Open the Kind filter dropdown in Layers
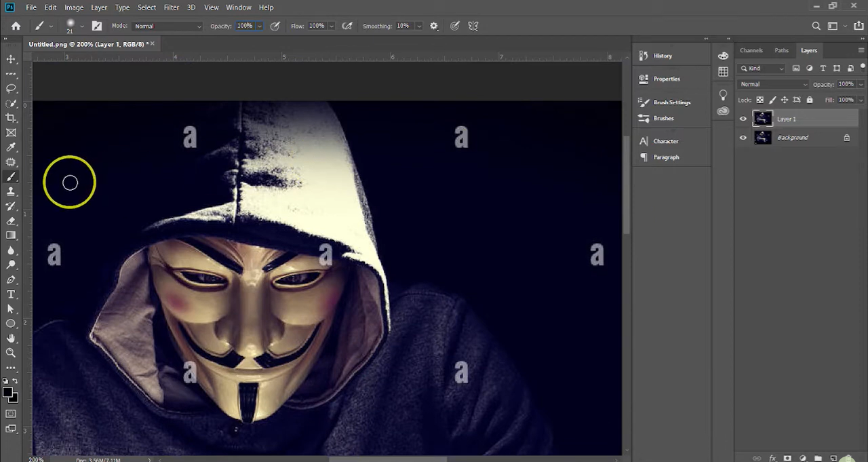The width and height of the screenshot is (868, 462). point(762,69)
